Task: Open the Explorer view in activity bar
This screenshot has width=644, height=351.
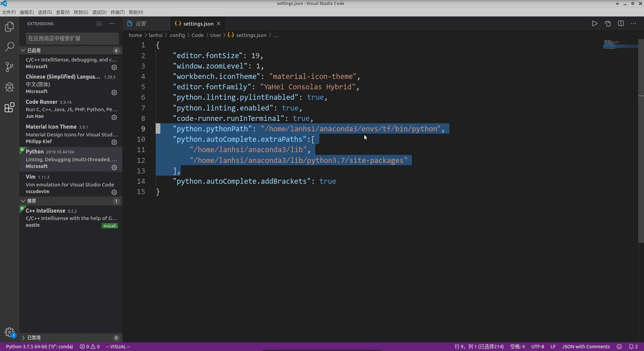Action: [x=9, y=27]
